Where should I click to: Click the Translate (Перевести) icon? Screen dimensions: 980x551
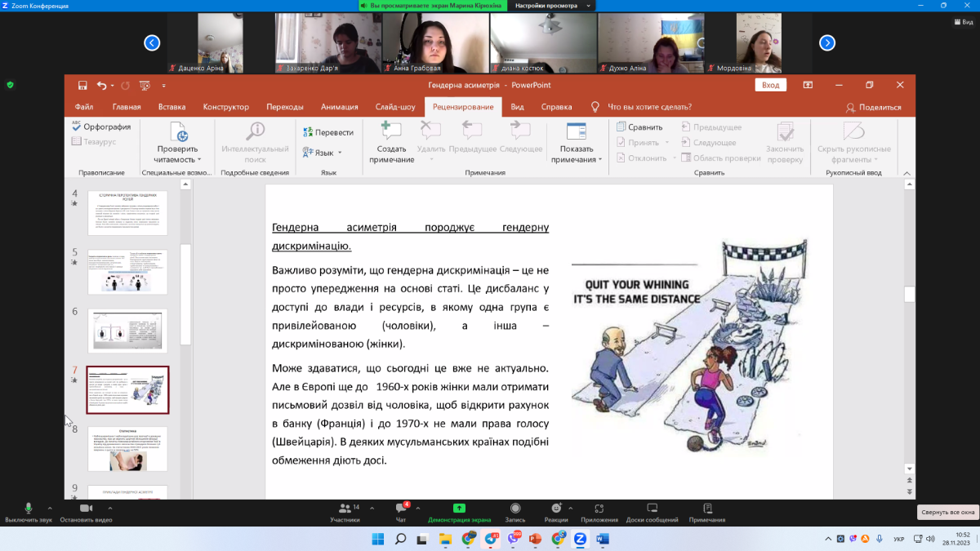[308, 132]
